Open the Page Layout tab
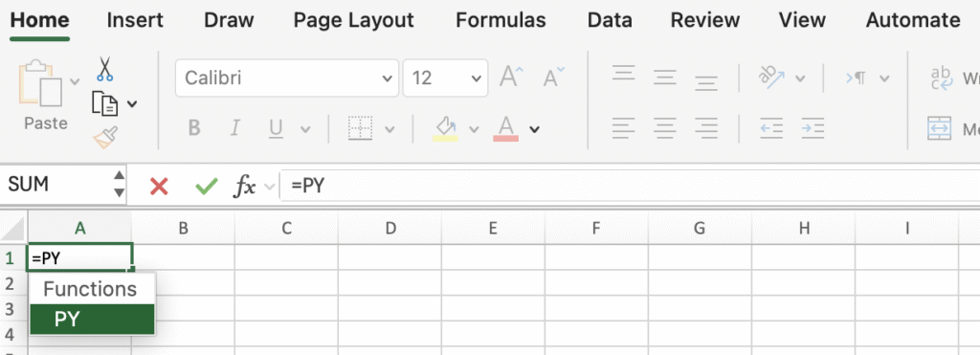980x355 pixels. pos(354,21)
